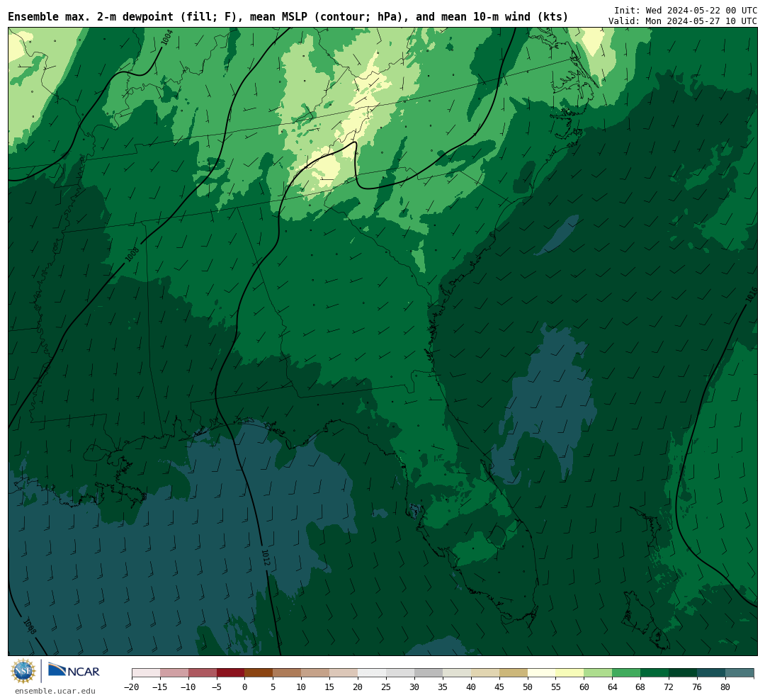Pick the dark teal swatch between 76 and 80
Viewport: 765px width, 700px height.
coord(712,673)
